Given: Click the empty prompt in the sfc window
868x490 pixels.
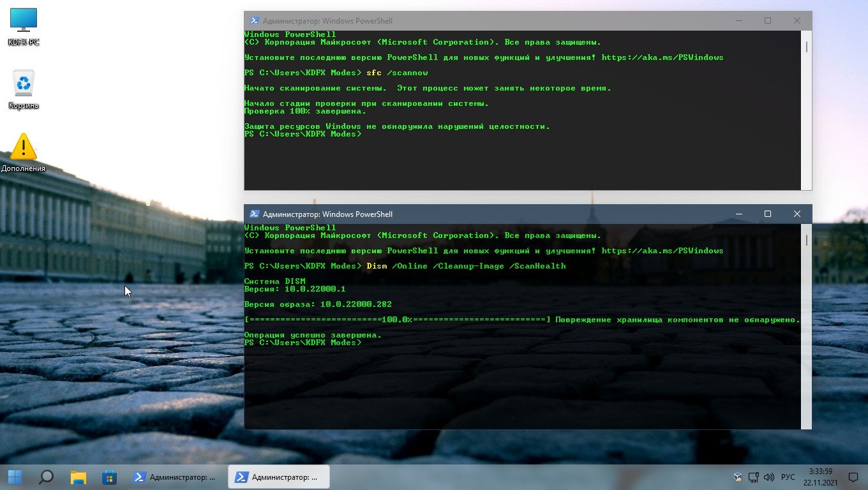Looking at the screenshot, I should tap(303, 134).
